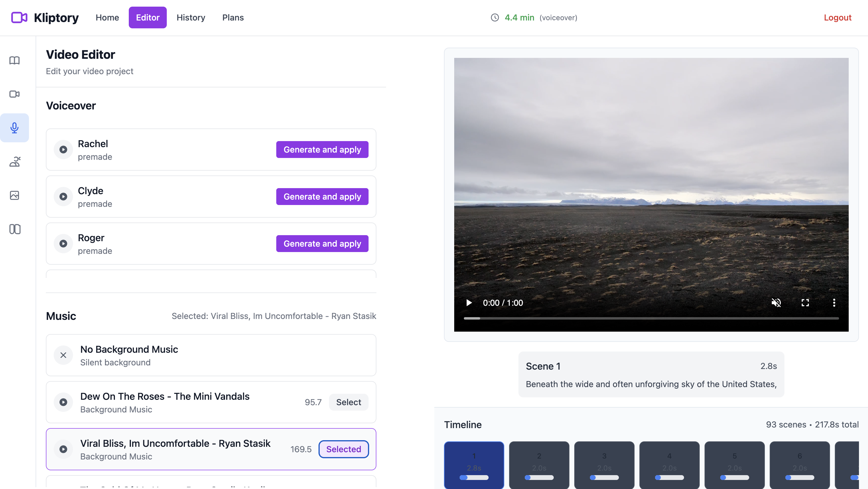Open video player more options menu
The height and width of the screenshot is (489, 868).
click(x=834, y=303)
